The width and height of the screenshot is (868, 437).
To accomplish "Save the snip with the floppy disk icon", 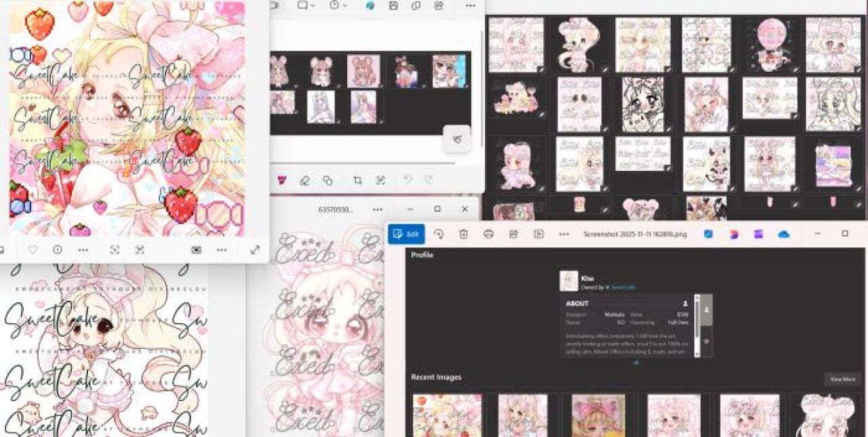I will pos(393,5).
